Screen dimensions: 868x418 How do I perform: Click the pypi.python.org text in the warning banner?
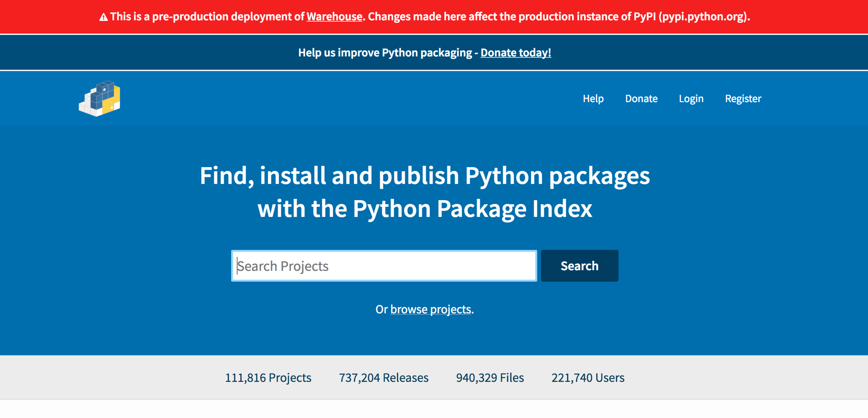tap(702, 17)
